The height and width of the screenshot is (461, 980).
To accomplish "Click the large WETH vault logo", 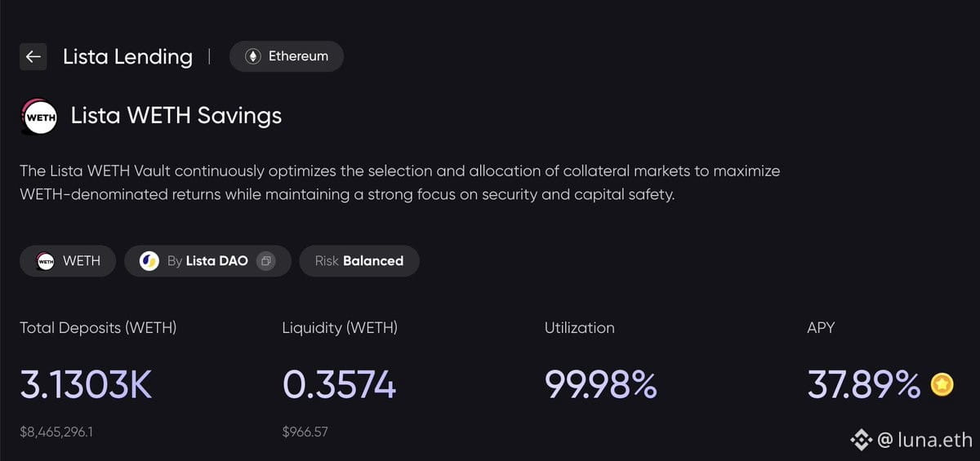I will 39,117.
